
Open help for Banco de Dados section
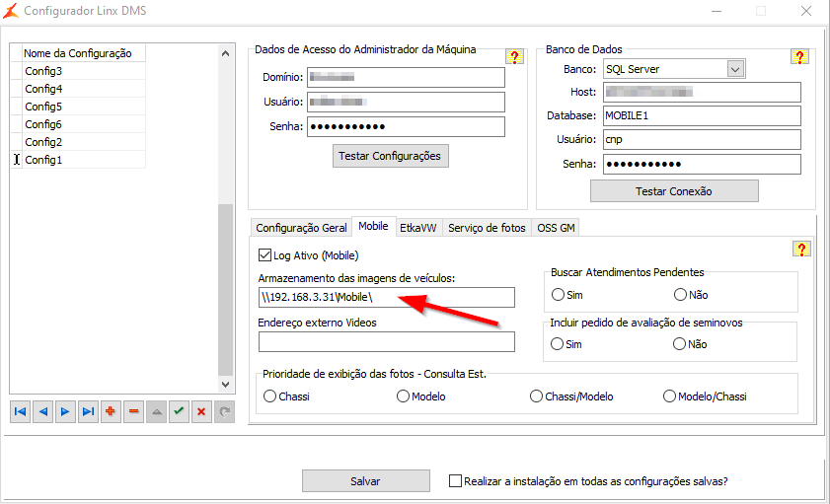799,56
